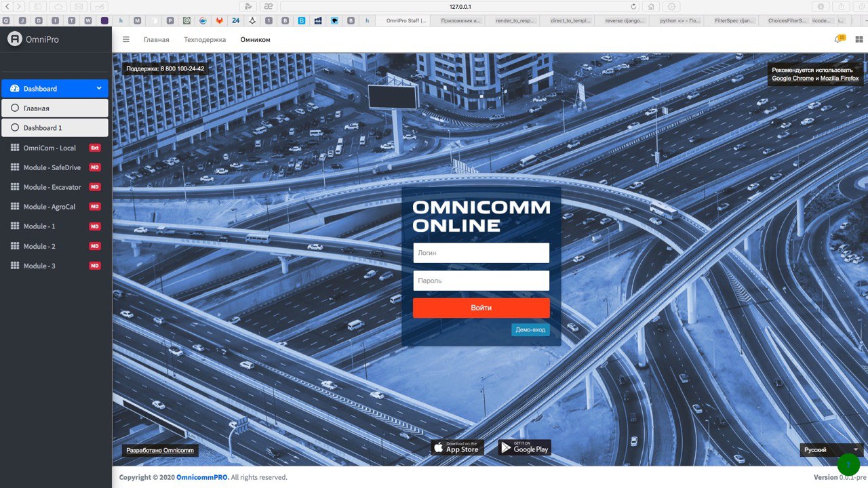Open the apps grid icon
The image size is (868, 488).
click(859, 40)
